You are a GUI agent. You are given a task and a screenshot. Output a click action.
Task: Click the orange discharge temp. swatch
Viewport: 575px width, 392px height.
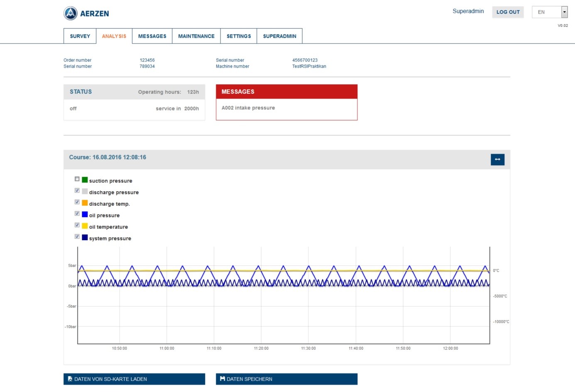tap(85, 203)
